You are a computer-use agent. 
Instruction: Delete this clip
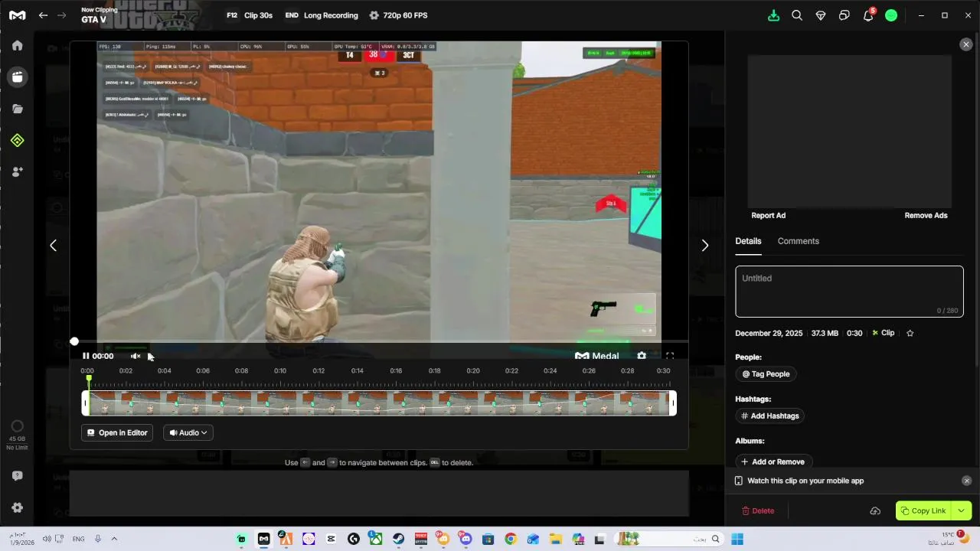pos(757,511)
